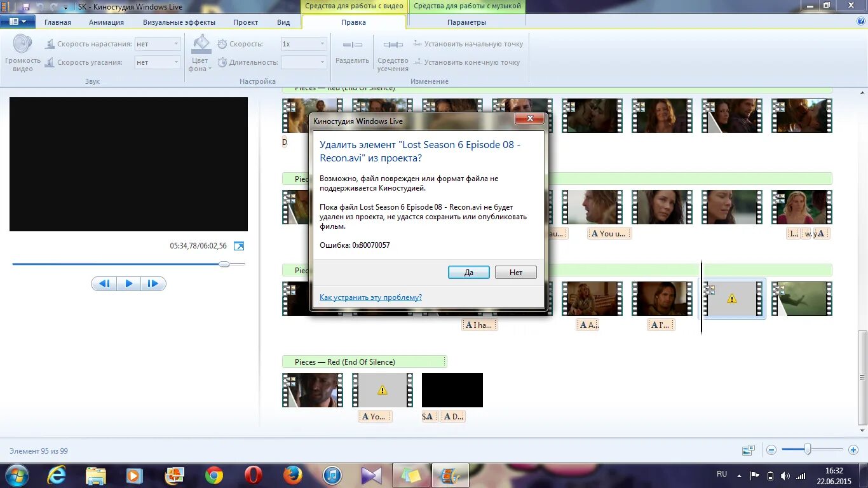Open the Duration combo box

[x=304, y=62]
